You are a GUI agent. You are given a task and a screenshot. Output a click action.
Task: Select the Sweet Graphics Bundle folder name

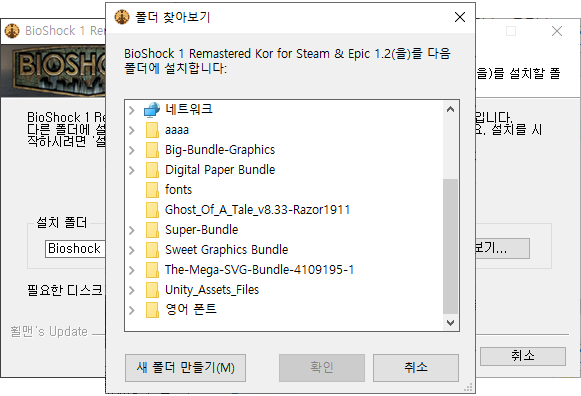pyautogui.click(x=226, y=250)
